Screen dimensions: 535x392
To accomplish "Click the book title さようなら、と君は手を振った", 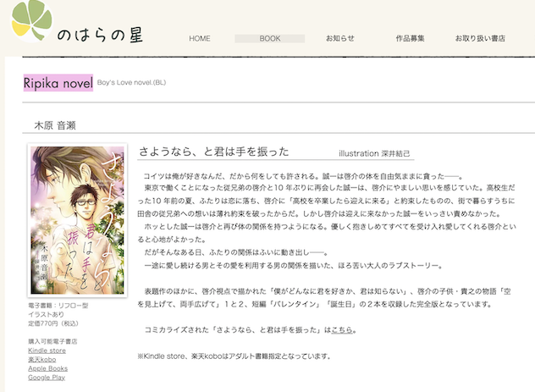I will pyautogui.click(x=214, y=152).
